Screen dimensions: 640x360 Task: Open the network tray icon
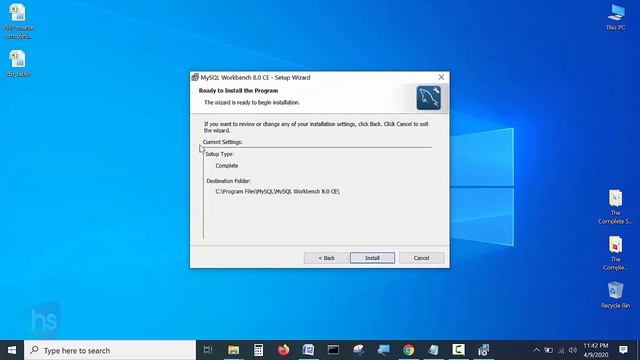(x=561, y=350)
